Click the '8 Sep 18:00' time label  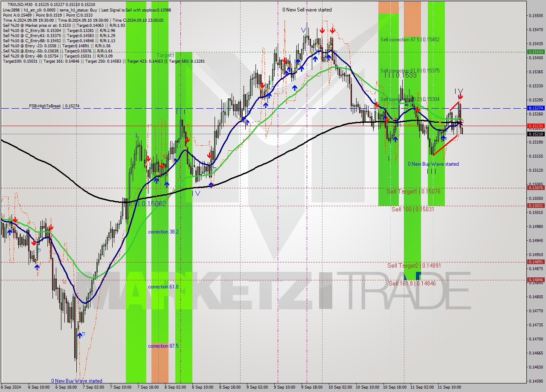coord(230,387)
